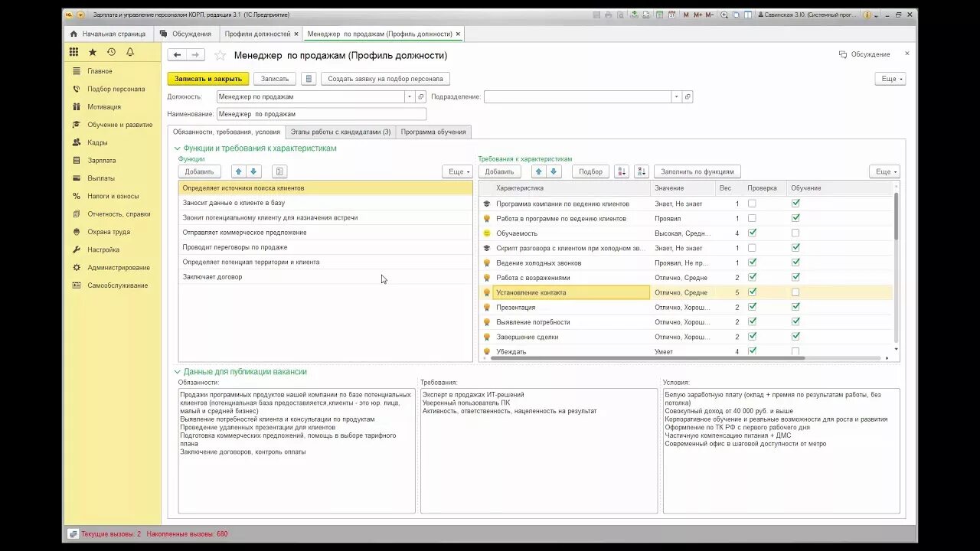Open notifications bell icon
The image size is (980, 551).
130,52
